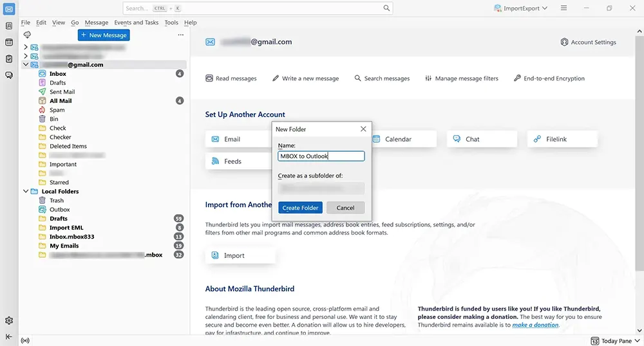The image size is (644, 346).
Task: Open the ImportExport dropdown
Action: [521, 8]
